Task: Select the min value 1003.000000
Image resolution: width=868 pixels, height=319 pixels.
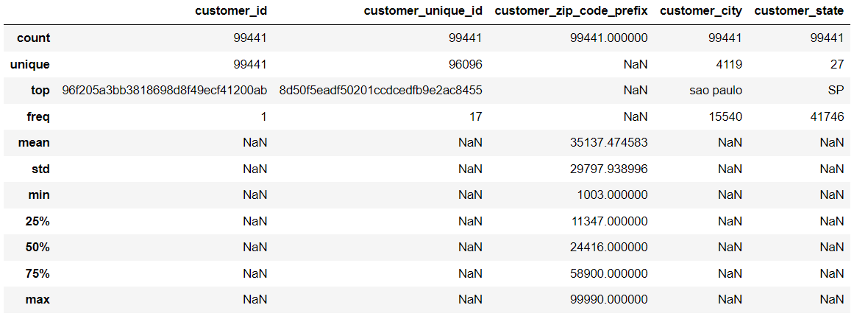Action: pos(613,194)
